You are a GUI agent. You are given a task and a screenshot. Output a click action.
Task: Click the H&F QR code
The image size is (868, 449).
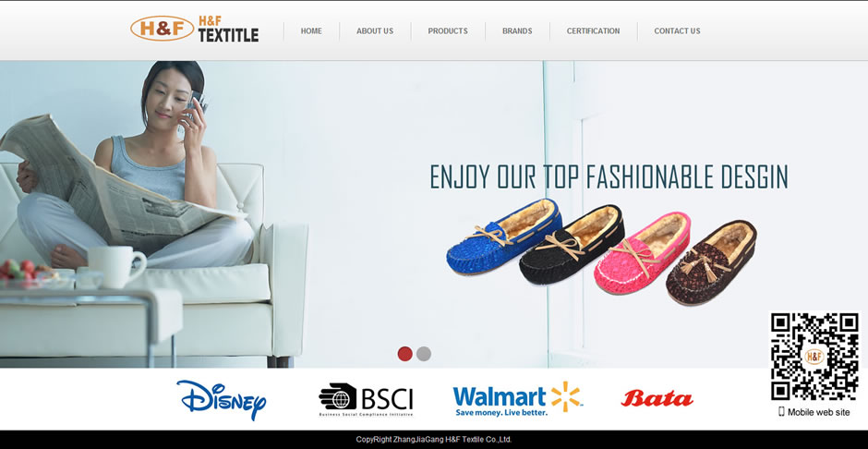point(814,357)
